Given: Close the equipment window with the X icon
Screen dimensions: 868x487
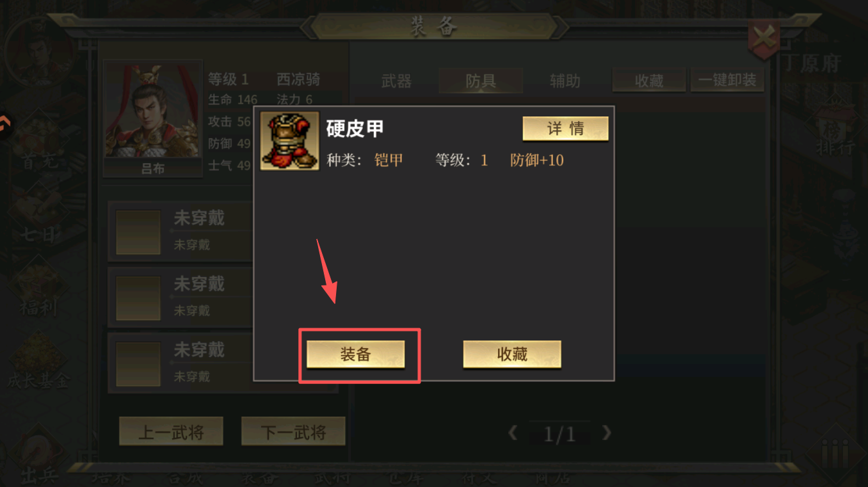Looking at the screenshot, I should [x=764, y=38].
